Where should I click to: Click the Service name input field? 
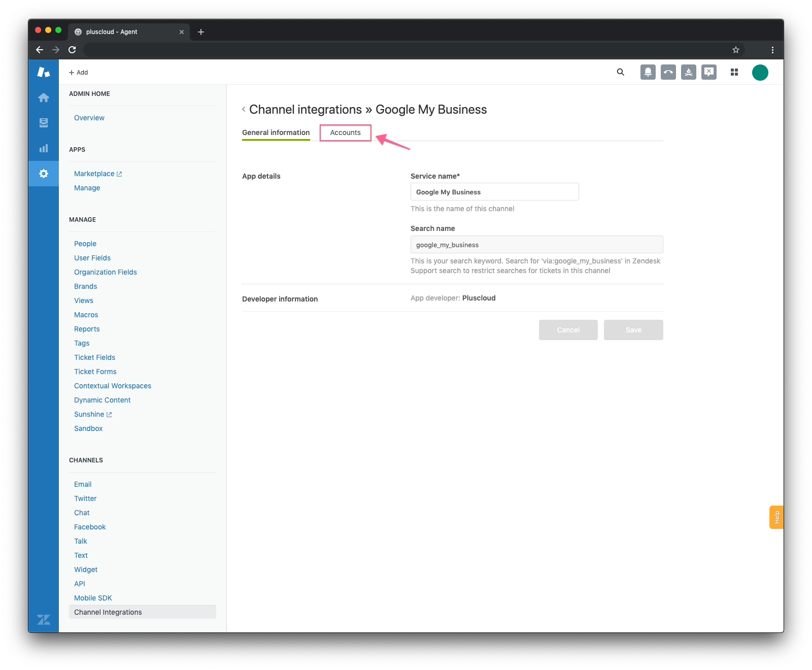[495, 192]
